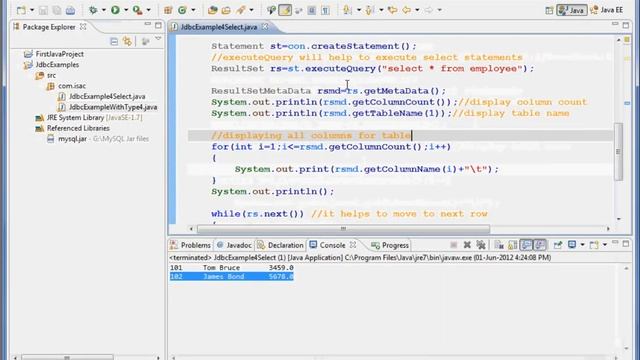Click the Open Task folder icon

[x=226, y=10]
